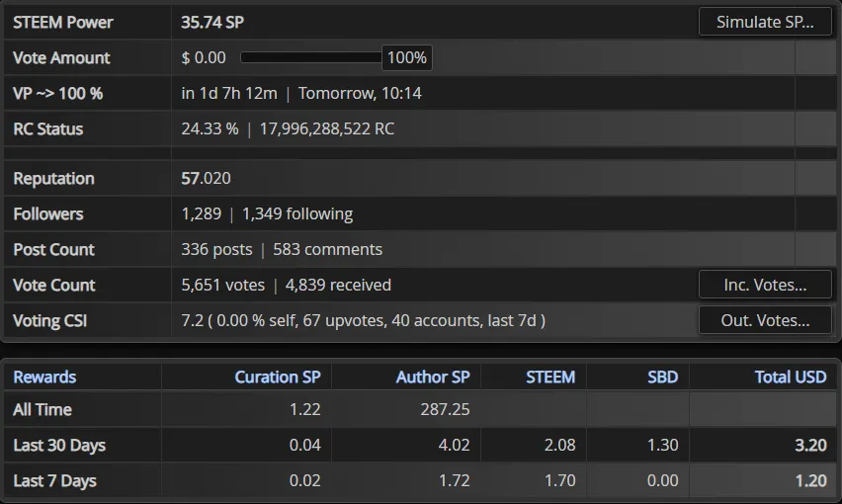This screenshot has width=842, height=504.
Task: Click Last 7 Days Total USD 1.20
Action: pyautogui.click(x=810, y=480)
